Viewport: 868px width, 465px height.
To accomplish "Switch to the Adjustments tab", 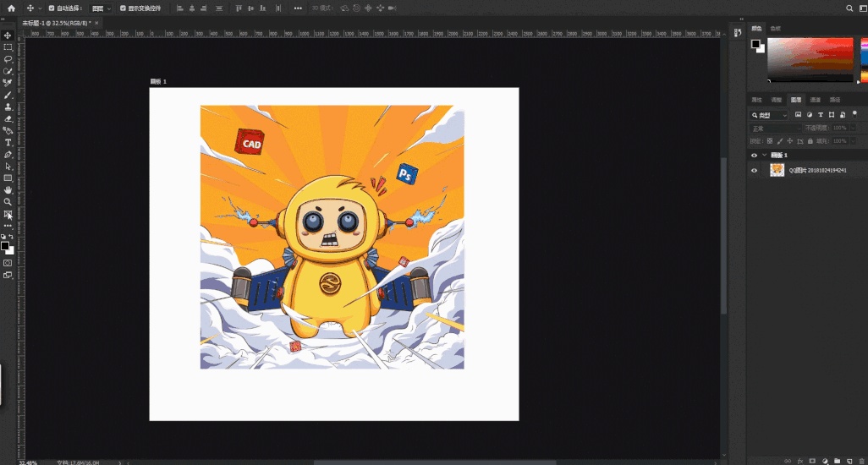I will [776, 100].
